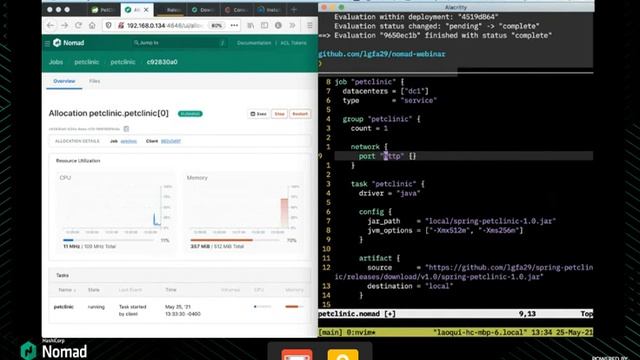Switch to the Meta browser tab

(x=269, y=10)
